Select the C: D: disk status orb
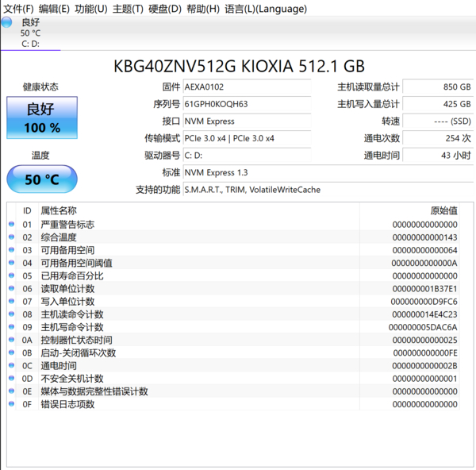 tap(6, 22)
